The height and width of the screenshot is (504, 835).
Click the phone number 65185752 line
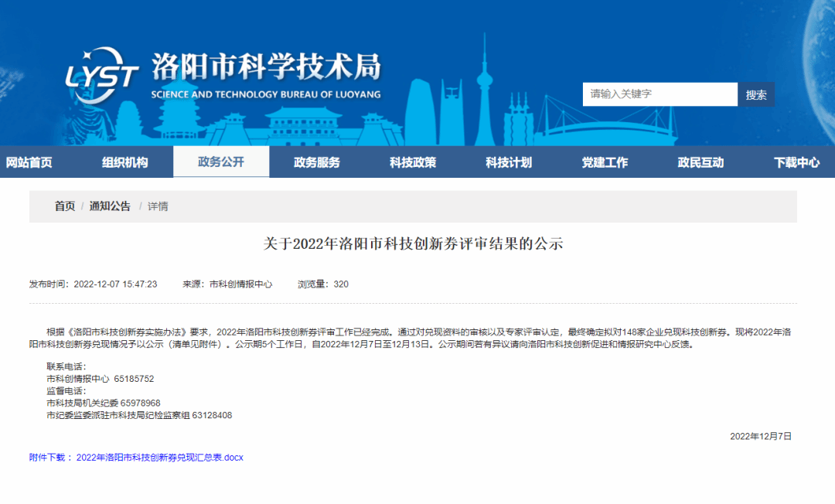click(x=100, y=379)
